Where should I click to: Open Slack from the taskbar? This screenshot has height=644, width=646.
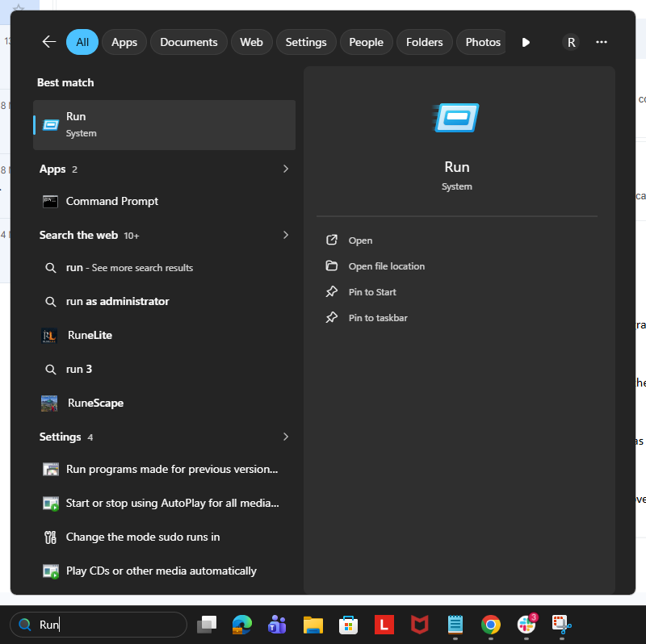click(527, 625)
